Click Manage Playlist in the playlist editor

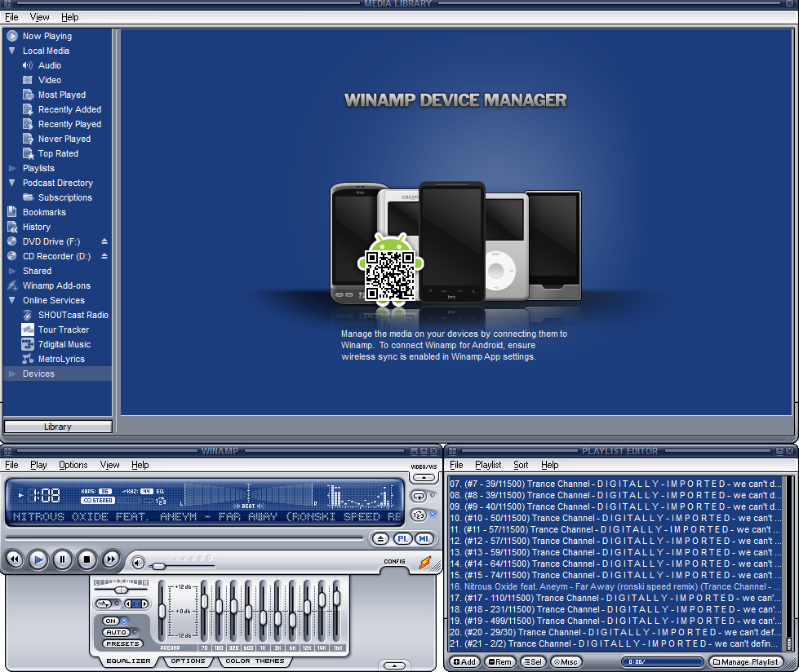pyautogui.click(x=747, y=662)
